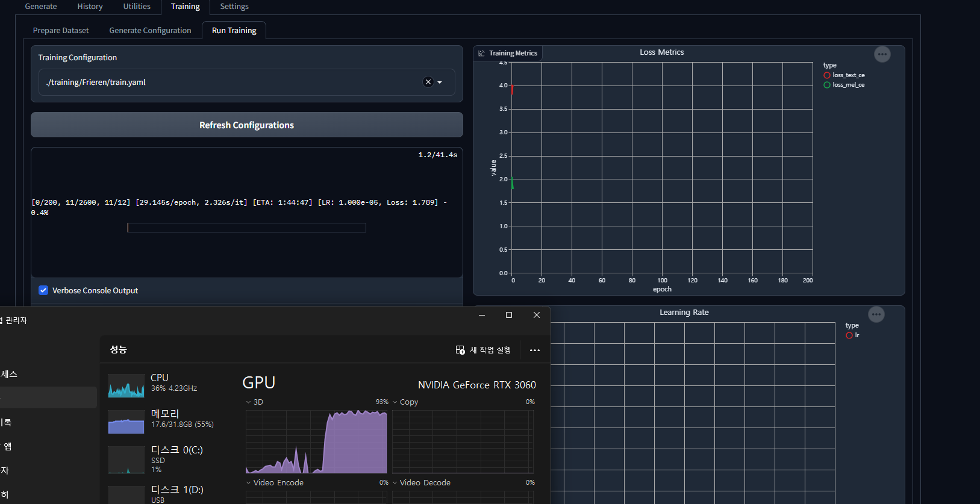Open Learning Rate chart options menu
The height and width of the screenshot is (504, 980).
(x=876, y=314)
